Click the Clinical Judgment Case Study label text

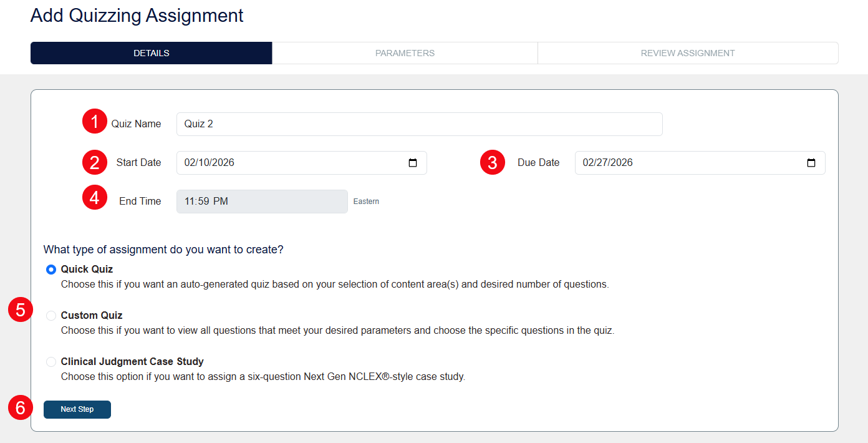point(132,361)
